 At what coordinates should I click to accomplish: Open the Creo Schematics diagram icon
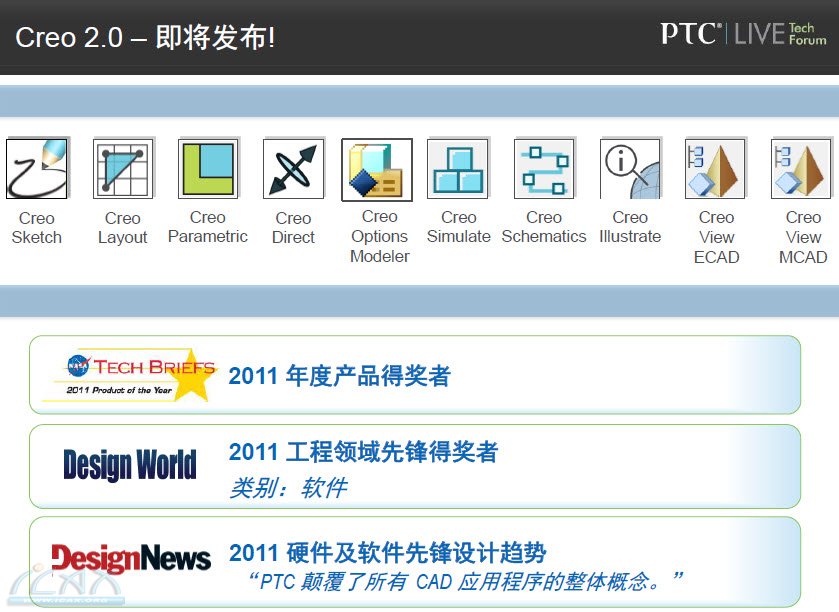(x=544, y=169)
